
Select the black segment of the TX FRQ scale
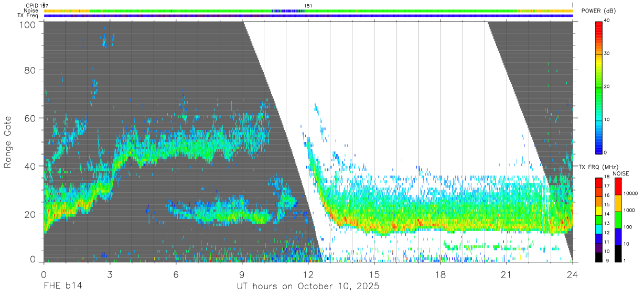(599, 258)
